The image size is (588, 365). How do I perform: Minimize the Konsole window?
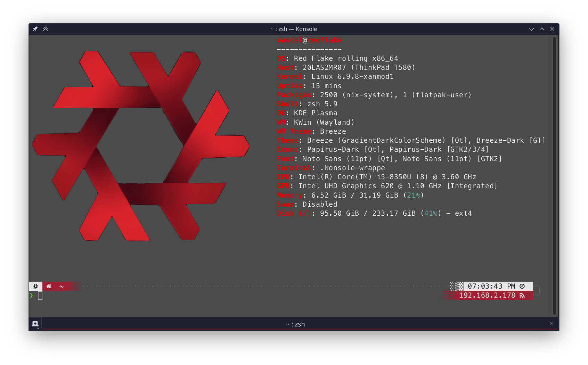tap(531, 29)
